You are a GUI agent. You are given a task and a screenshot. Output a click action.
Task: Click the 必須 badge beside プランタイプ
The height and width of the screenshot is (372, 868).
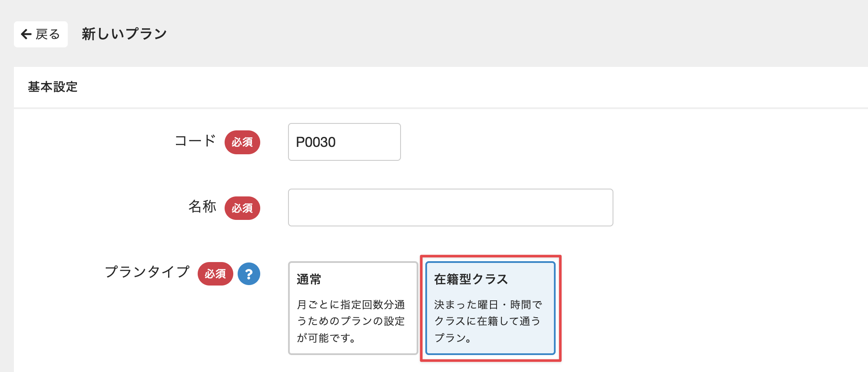click(x=215, y=274)
